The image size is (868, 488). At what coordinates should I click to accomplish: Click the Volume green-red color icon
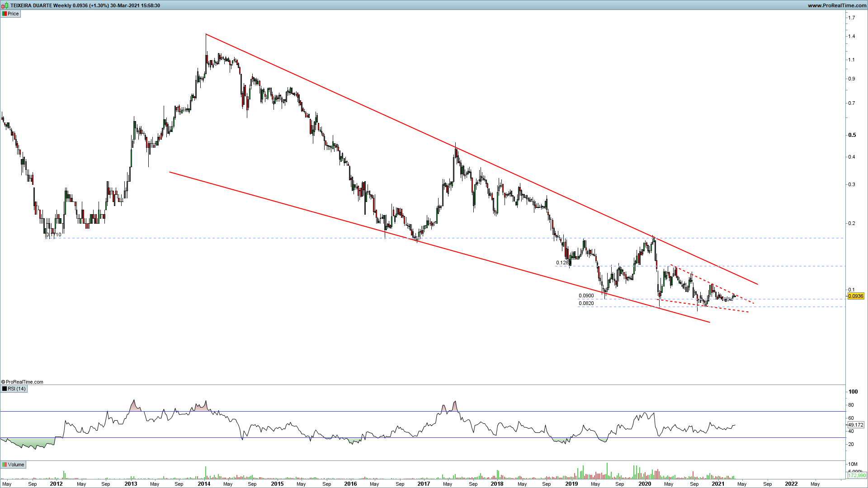(5, 465)
